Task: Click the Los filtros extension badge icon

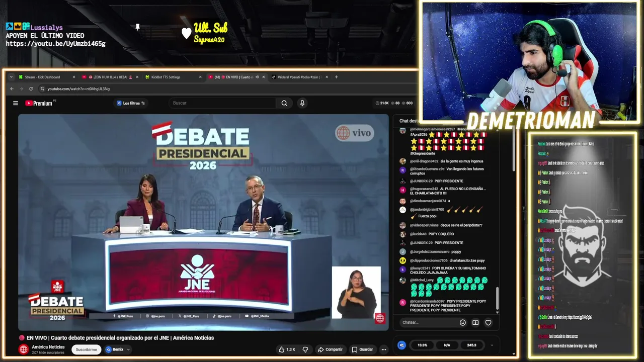Action: click(119, 103)
